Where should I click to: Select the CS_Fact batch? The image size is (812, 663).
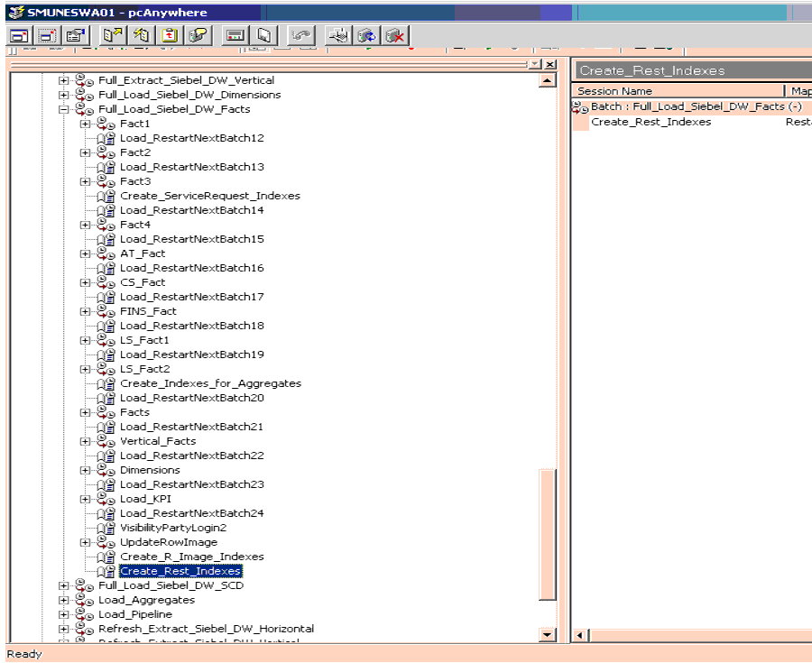pyautogui.click(x=143, y=282)
